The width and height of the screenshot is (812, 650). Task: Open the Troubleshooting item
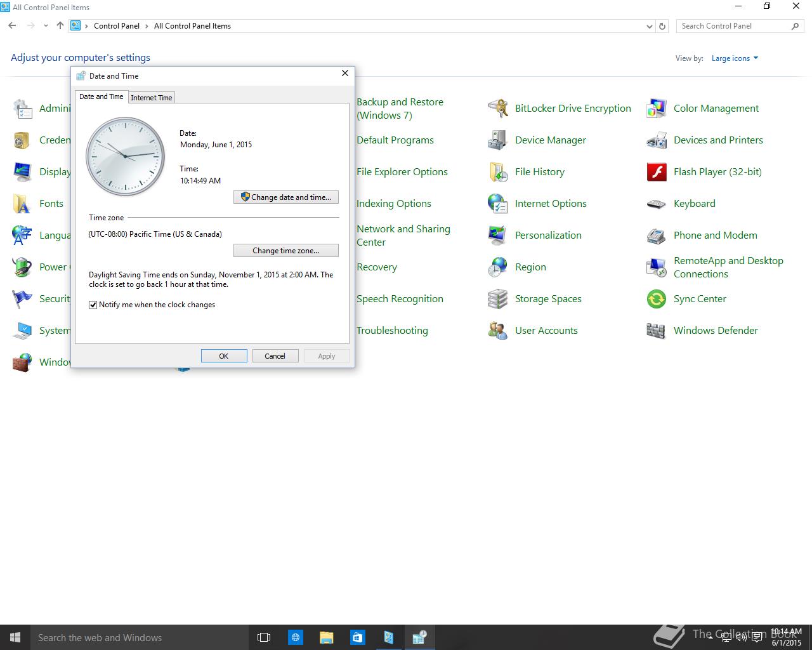[392, 331]
